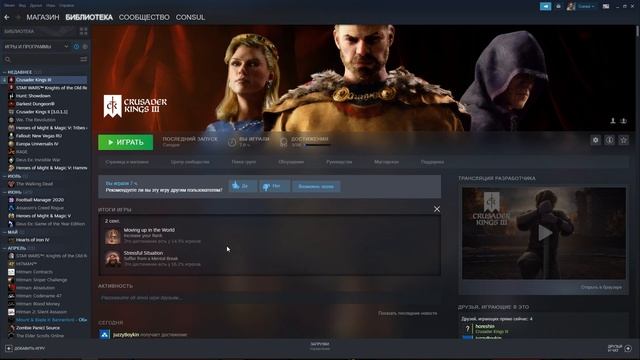Viewport: 640px width, 360px height.
Task: Click the green ИГРАТЬ play button
Action: point(126,142)
